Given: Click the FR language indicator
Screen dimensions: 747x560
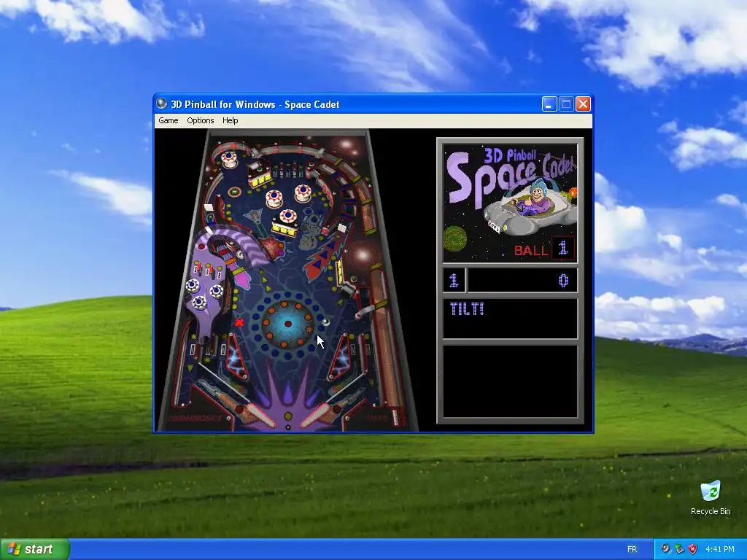Looking at the screenshot, I should [x=632, y=550].
